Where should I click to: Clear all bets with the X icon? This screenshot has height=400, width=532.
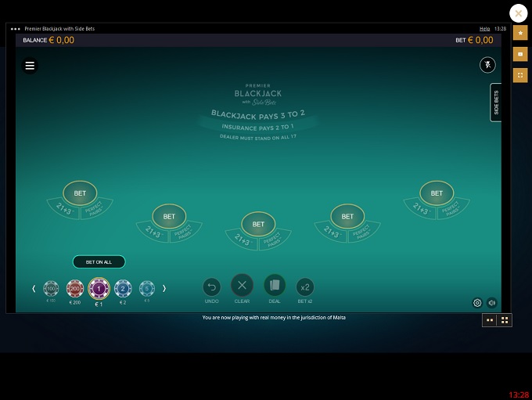[242, 286]
